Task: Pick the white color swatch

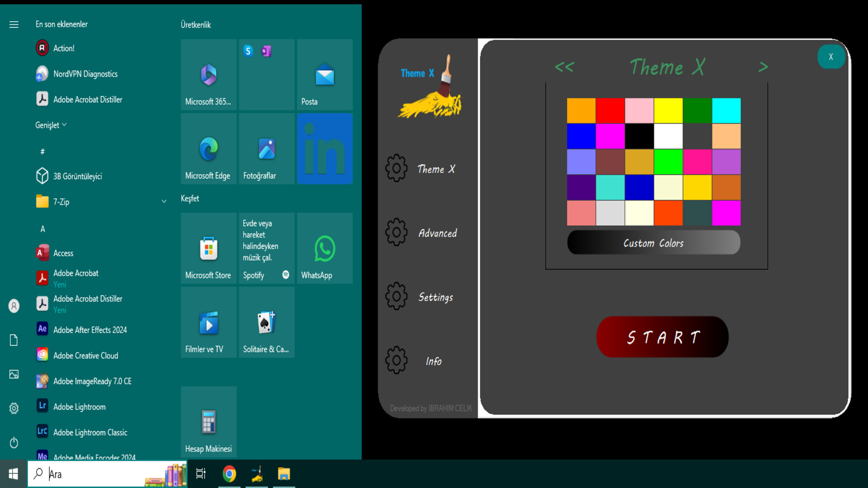Action: click(668, 136)
